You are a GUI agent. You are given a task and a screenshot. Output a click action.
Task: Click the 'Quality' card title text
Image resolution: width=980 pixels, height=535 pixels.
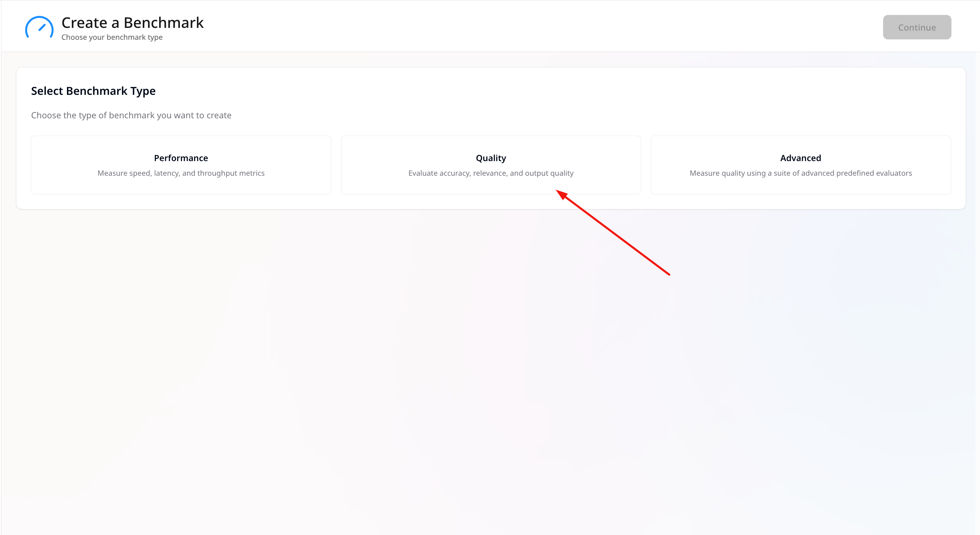click(490, 158)
